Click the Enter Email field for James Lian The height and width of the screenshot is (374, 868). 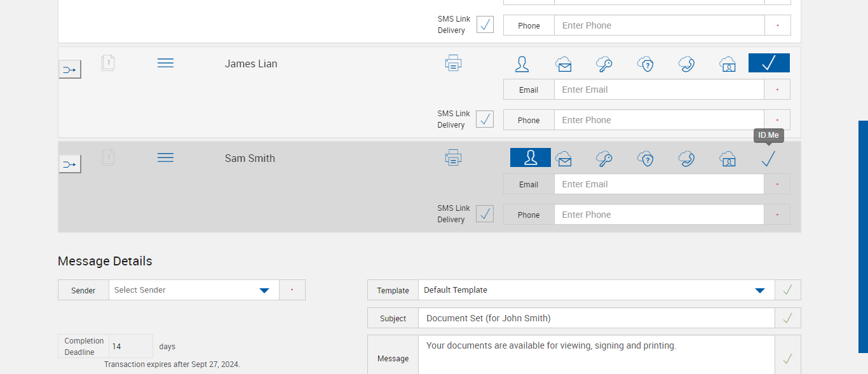point(658,90)
